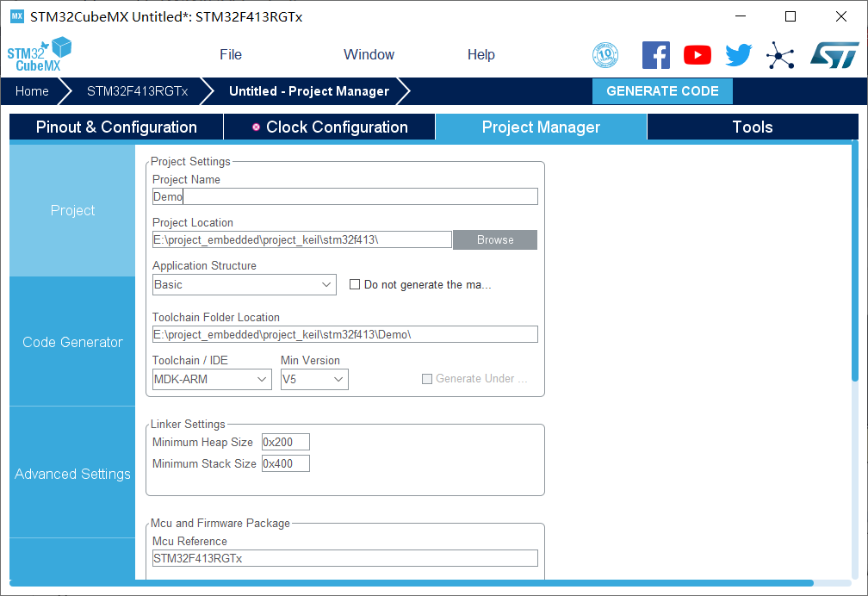Open the Help menu
The width and height of the screenshot is (868, 596).
[481, 55]
